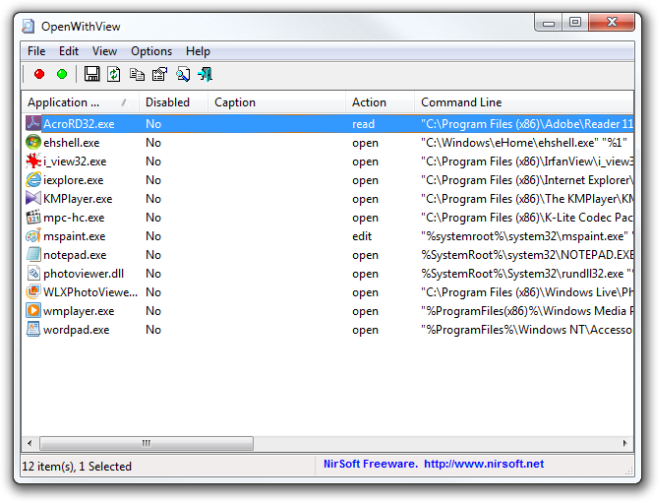The image size is (660, 503).
Task: Click the Refresh toolbar icon
Action: point(114,75)
